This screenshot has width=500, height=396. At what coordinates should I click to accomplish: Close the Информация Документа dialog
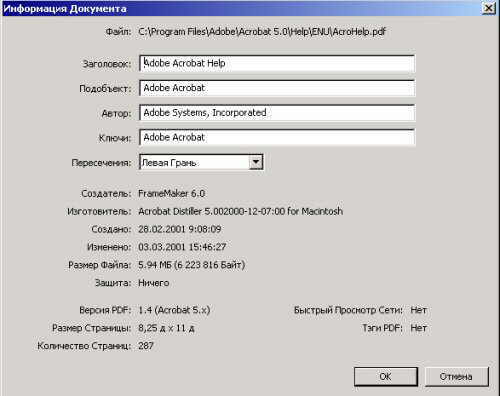(488, 8)
